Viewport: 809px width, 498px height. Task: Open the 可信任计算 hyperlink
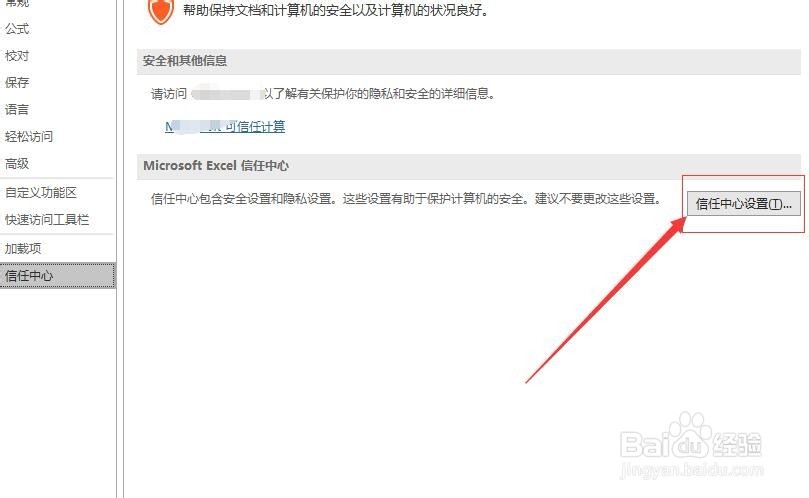[x=225, y=126]
